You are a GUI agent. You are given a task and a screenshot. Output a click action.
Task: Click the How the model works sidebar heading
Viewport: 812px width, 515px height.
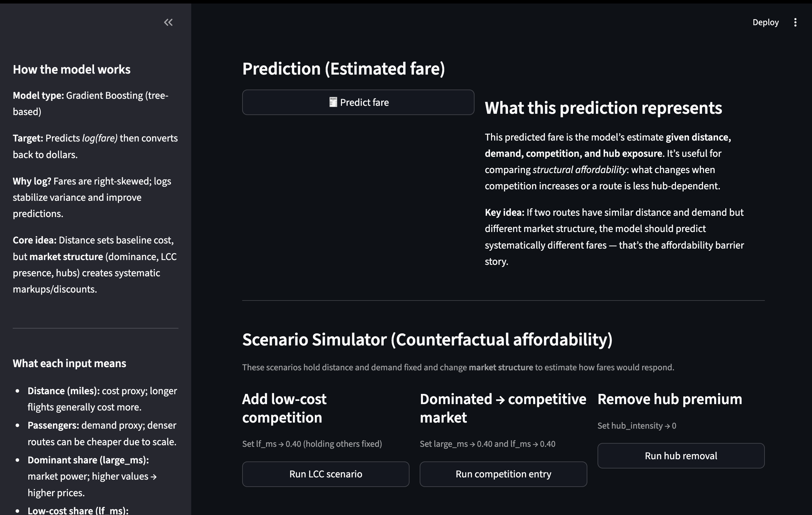tap(71, 69)
